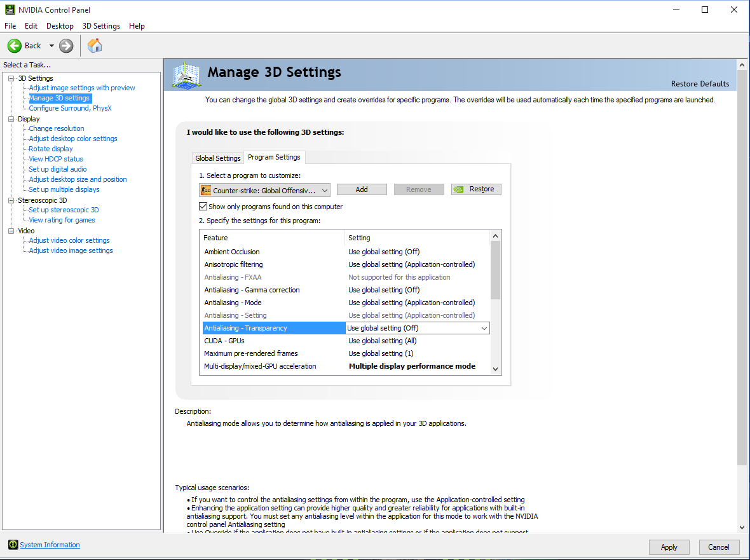
Task: Open the 3D Settings menu
Action: click(101, 26)
